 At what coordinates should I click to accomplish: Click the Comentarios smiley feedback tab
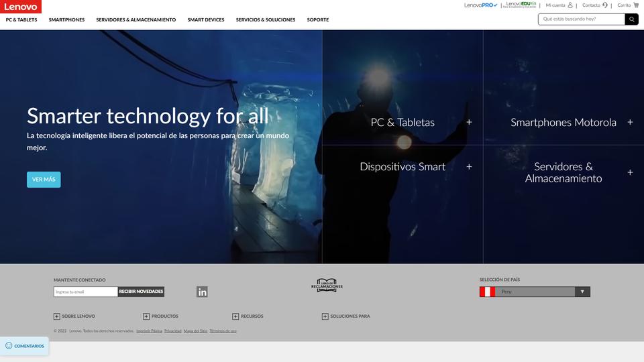pos(25,346)
